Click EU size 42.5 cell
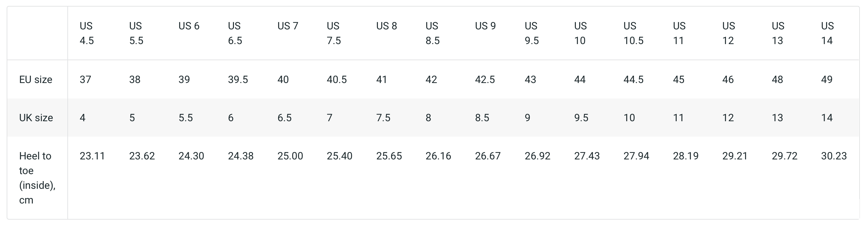The height and width of the screenshot is (227, 868). click(x=485, y=79)
